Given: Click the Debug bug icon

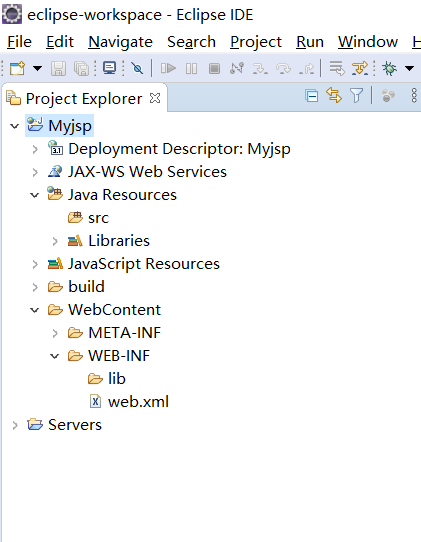Looking at the screenshot, I should pos(390,68).
